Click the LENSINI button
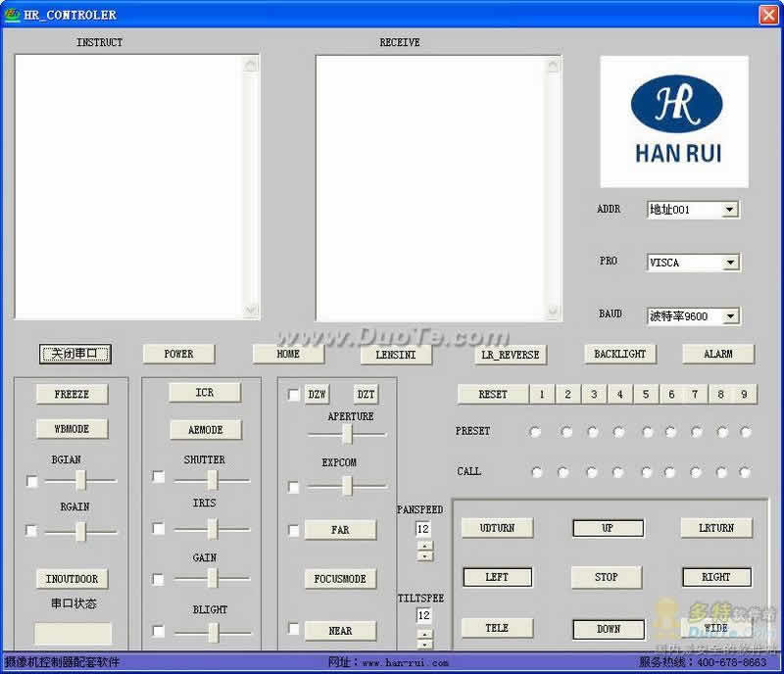 pos(396,355)
